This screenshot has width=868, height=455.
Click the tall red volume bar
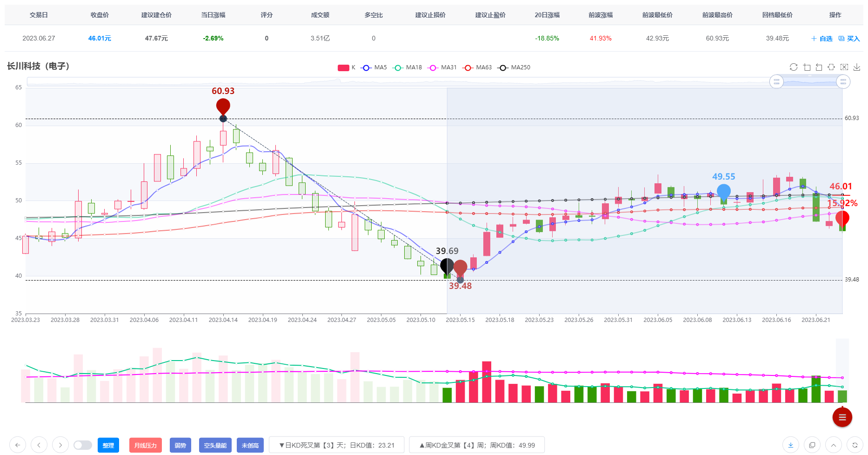tap(487, 381)
